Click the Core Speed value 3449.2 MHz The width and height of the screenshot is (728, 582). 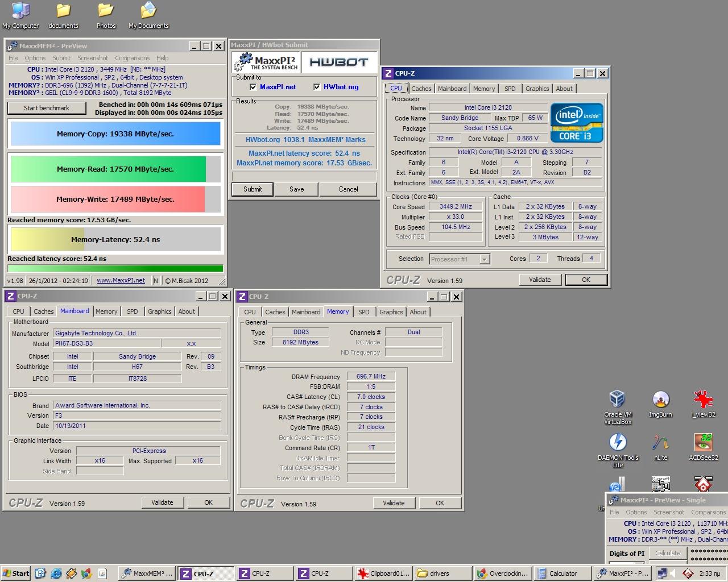pyautogui.click(x=456, y=207)
